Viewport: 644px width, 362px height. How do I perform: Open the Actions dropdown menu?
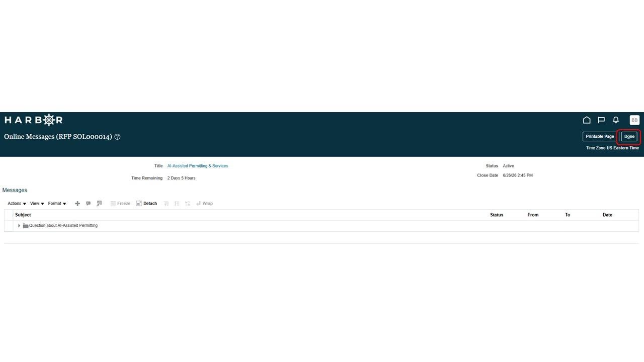click(17, 204)
